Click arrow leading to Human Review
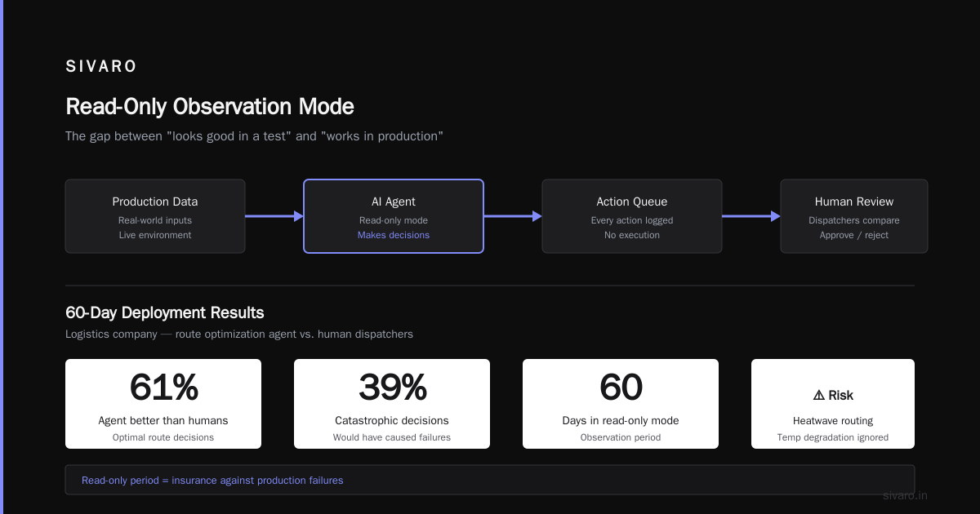Screen dimensions: 980x514 tap(751, 216)
